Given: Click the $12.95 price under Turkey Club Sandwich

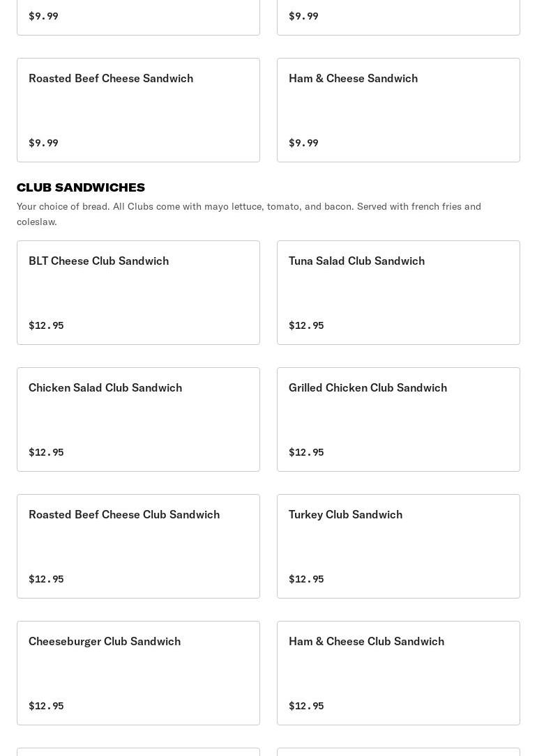Looking at the screenshot, I should tap(306, 579).
